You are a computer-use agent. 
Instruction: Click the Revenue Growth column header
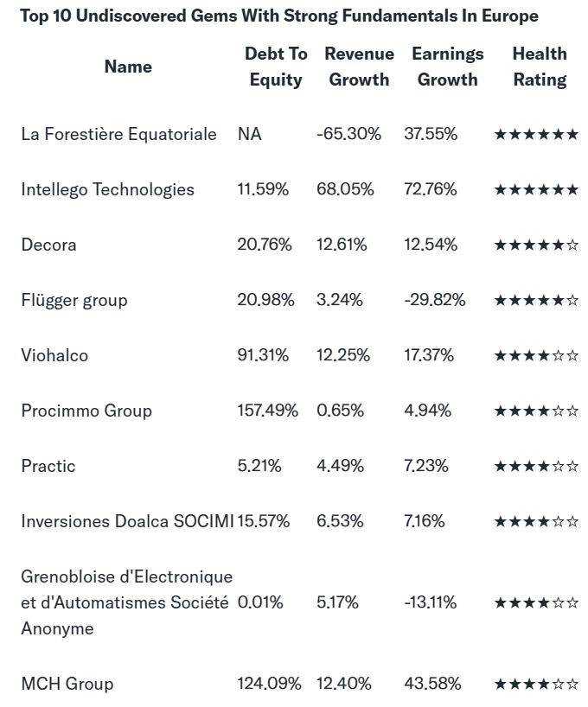(x=359, y=67)
